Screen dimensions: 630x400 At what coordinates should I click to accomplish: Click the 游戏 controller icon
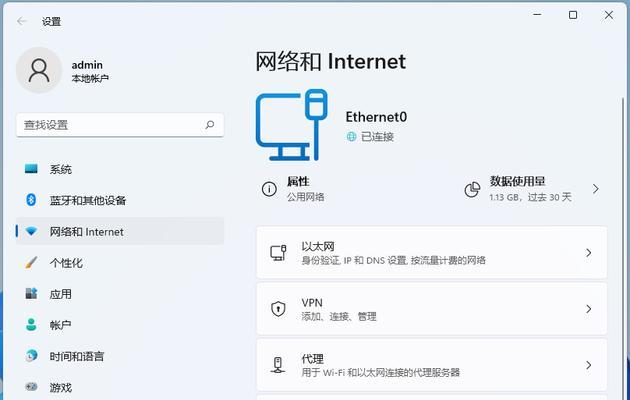(x=31, y=387)
